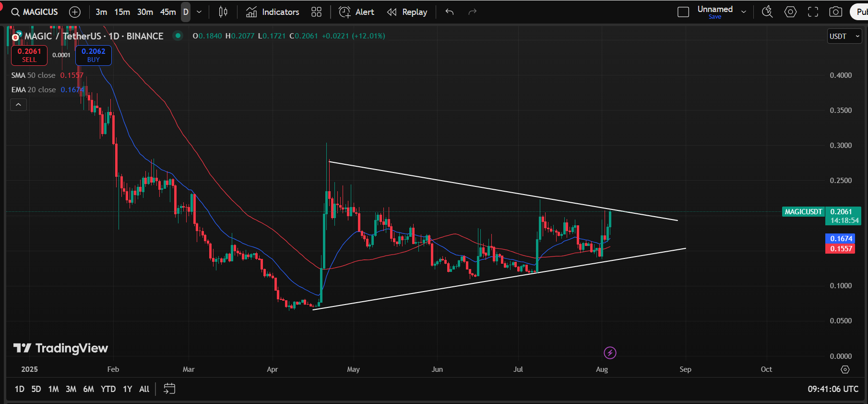Click the Sep date axis label

(685, 369)
